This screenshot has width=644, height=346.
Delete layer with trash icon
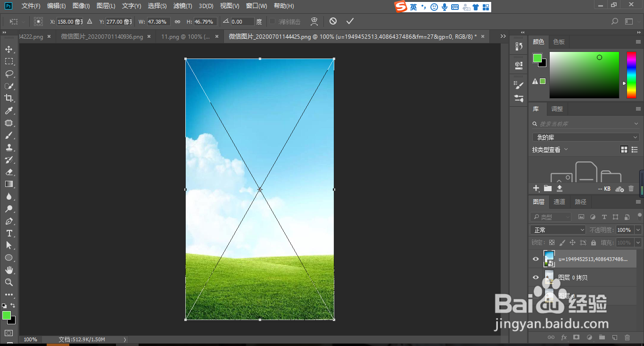tap(627, 338)
